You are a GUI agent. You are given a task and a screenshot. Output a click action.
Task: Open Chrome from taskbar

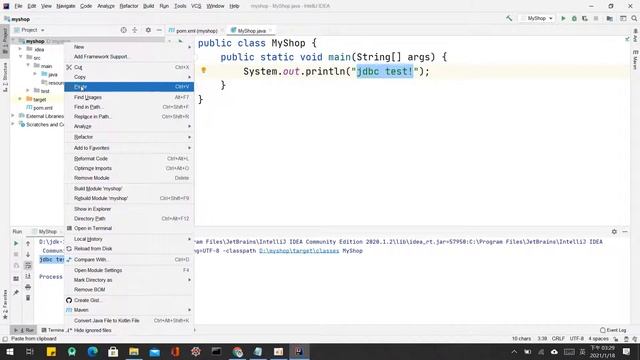238,351
